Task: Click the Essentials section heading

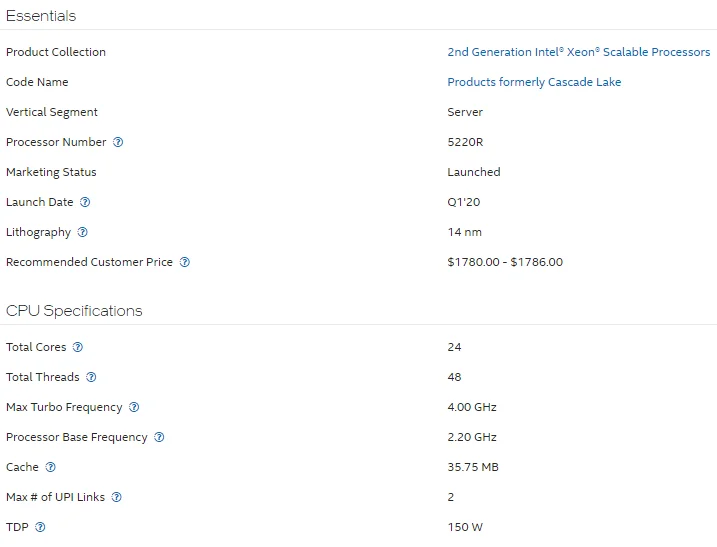Action: 41,16
